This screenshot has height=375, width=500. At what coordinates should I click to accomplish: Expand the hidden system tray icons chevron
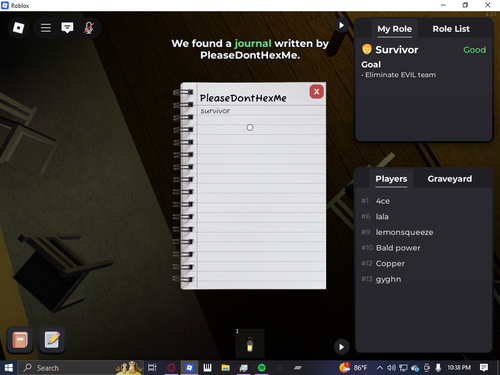click(x=380, y=368)
